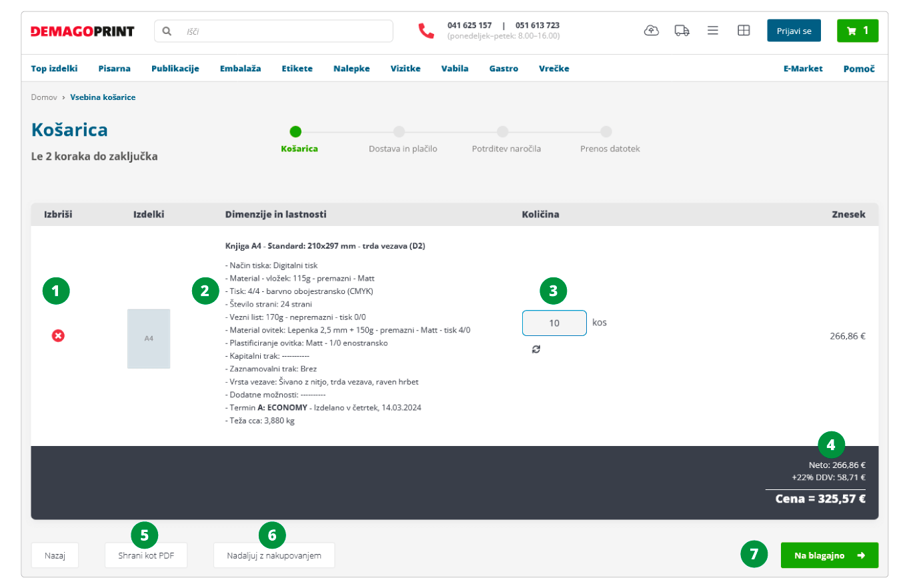The width and height of the screenshot is (909, 588).
Task: Remove the book item with red X
Action: tap(58, 337)
